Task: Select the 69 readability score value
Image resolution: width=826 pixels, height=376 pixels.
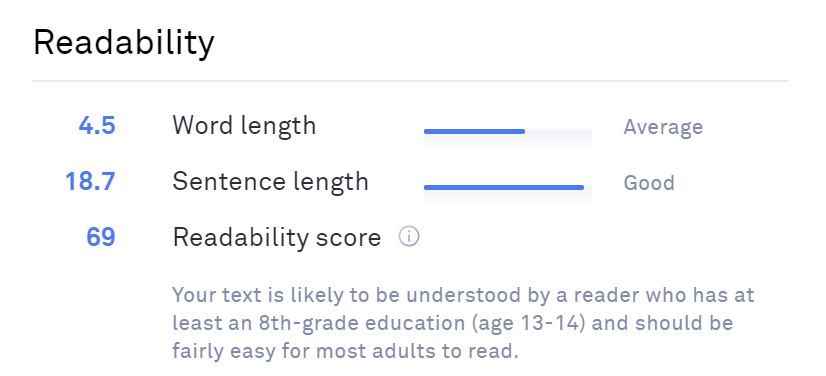Action: pos(101,237)
